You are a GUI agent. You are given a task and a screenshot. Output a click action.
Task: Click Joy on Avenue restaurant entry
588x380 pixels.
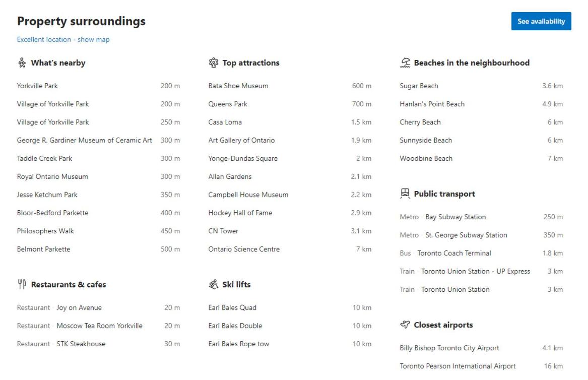(x=98, y=307)
